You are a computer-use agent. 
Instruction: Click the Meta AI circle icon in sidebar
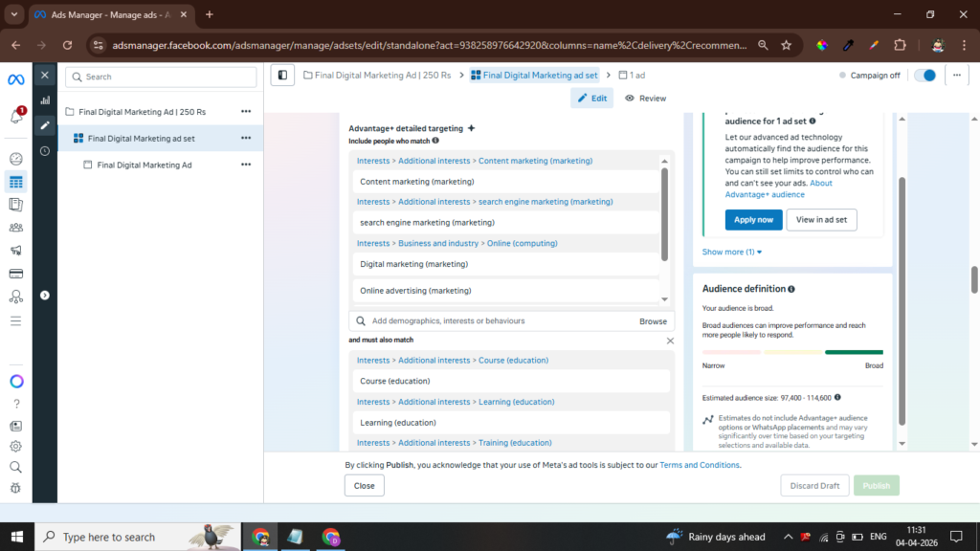pos(15,381)
